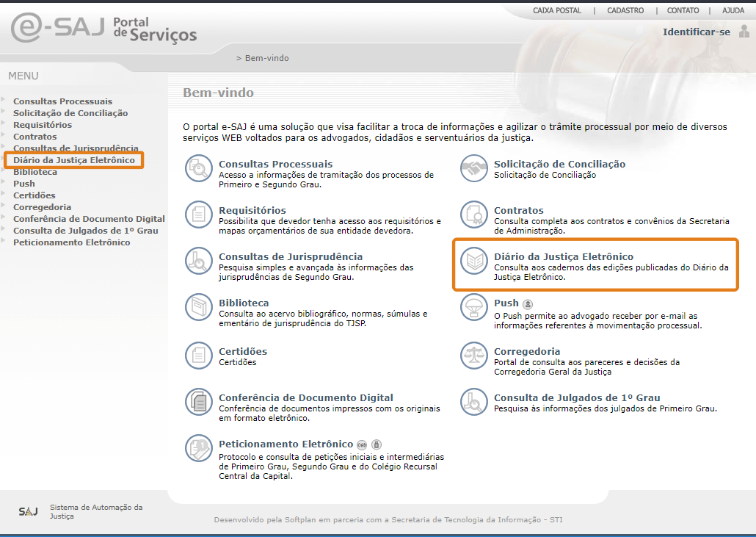The image size is (756, 537).
Task: Choose Diário da Justiça Eletrônico in the left menu
Action: click(74, 160)
